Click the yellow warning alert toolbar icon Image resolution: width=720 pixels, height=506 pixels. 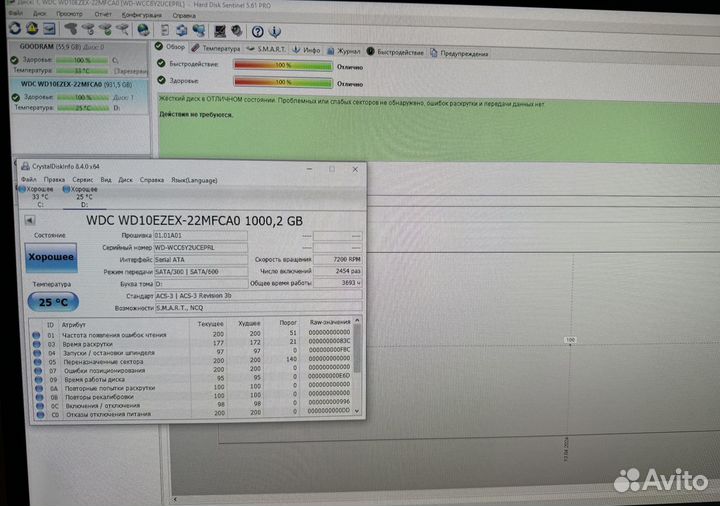point(32,28)
